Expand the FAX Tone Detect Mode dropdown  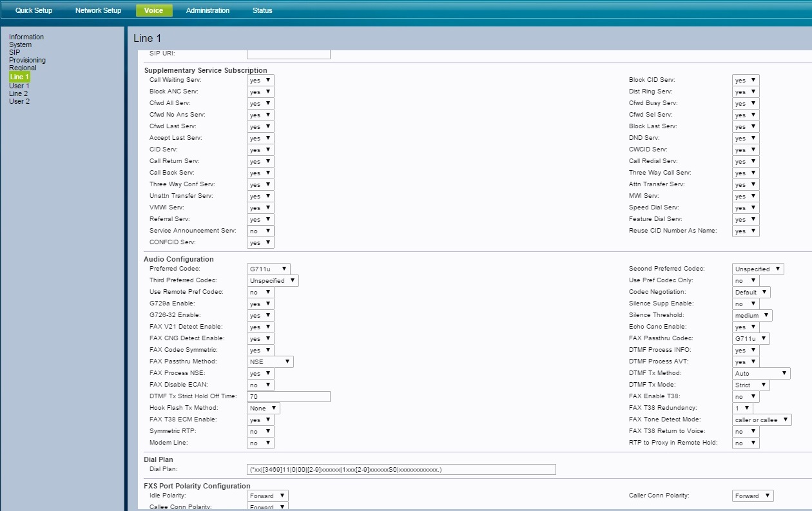(762, 419)
